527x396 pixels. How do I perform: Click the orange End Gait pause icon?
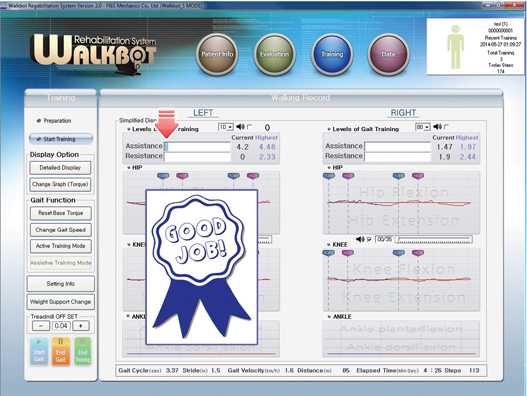tap(60, 351)
